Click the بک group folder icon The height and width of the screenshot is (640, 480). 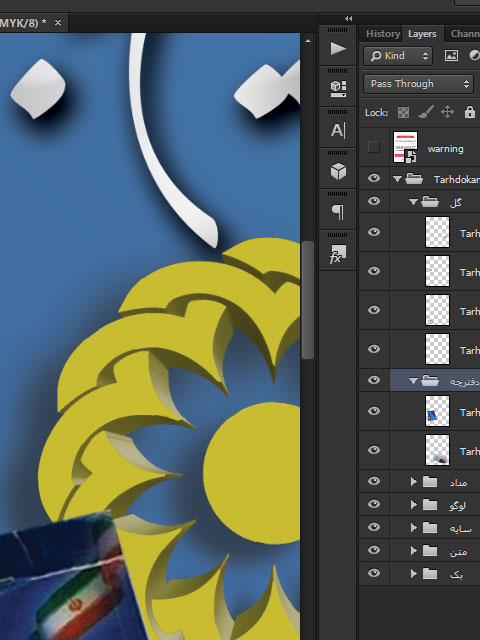pos(430,573)
